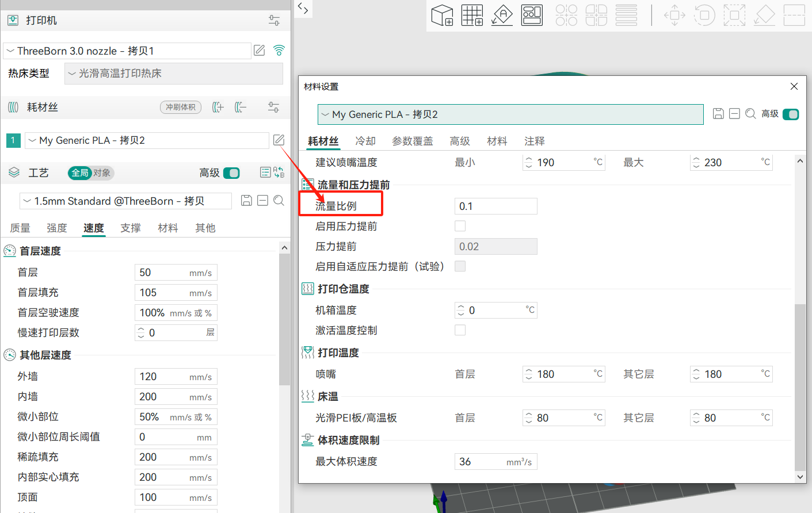
Task: Switch to the 冷却 tab
Action: (365, 141)
